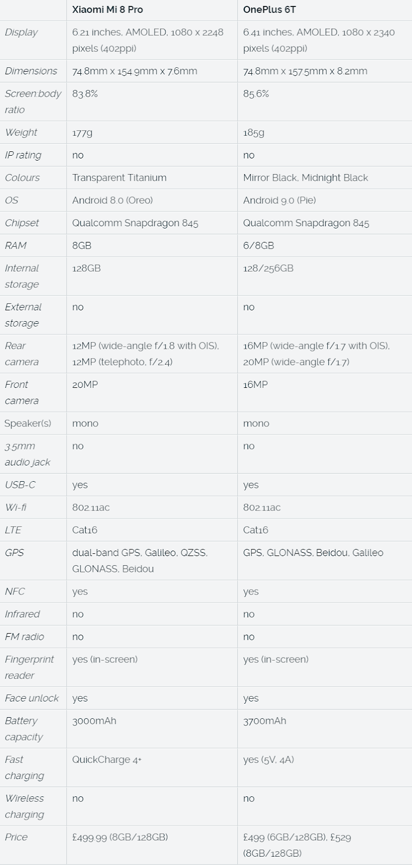
Task: Click the QuickCharge 4+ cell
Action: [x=107, y=760]
